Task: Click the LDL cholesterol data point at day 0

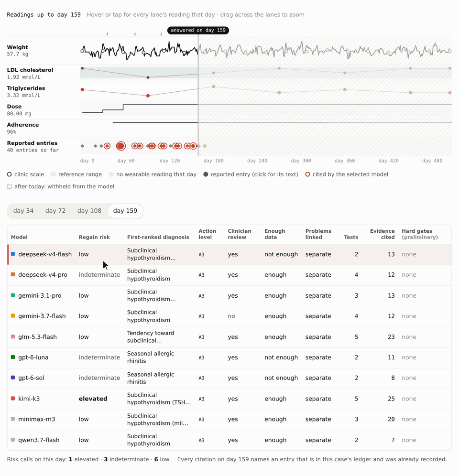Action: [x=82, y=68]
